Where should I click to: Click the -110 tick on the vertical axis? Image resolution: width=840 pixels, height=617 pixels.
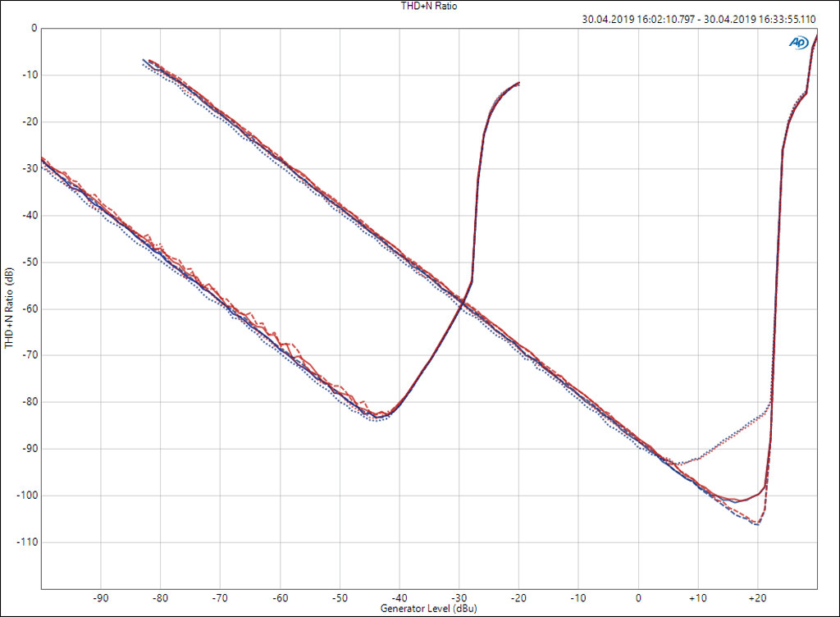[27, 542]
